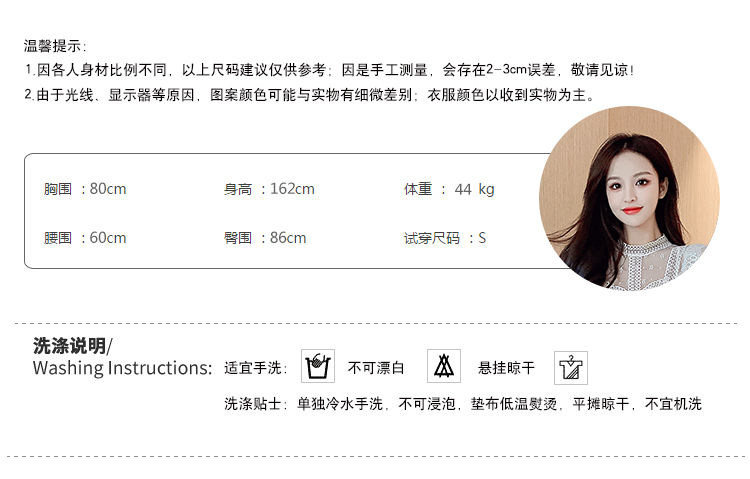Click the 腰围 60cm measurement
Image resolution: width=750 pixels, height=479 pixels.
pyautogui.click(x=85, y=238)
